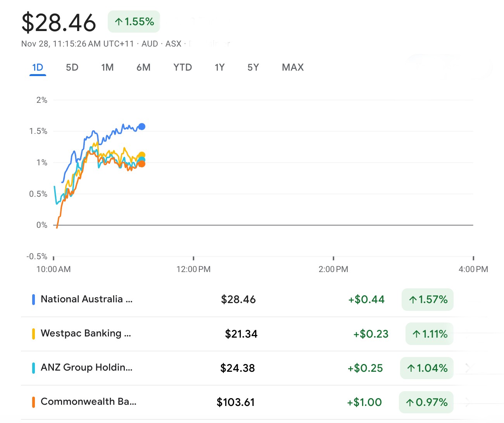The width and height of the screenshot is (504, 423).
Task: Click the +$0.25 change value
Action: tap(365, 368)
